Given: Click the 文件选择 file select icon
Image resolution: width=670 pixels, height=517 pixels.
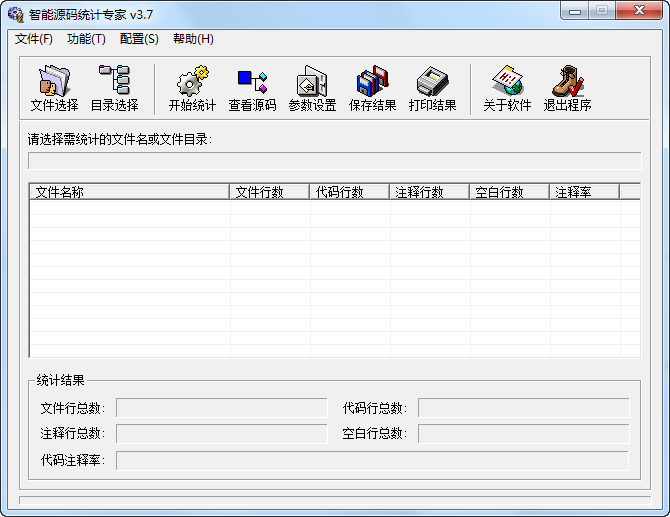Looking at the screenshot, I should click(54, 89).
